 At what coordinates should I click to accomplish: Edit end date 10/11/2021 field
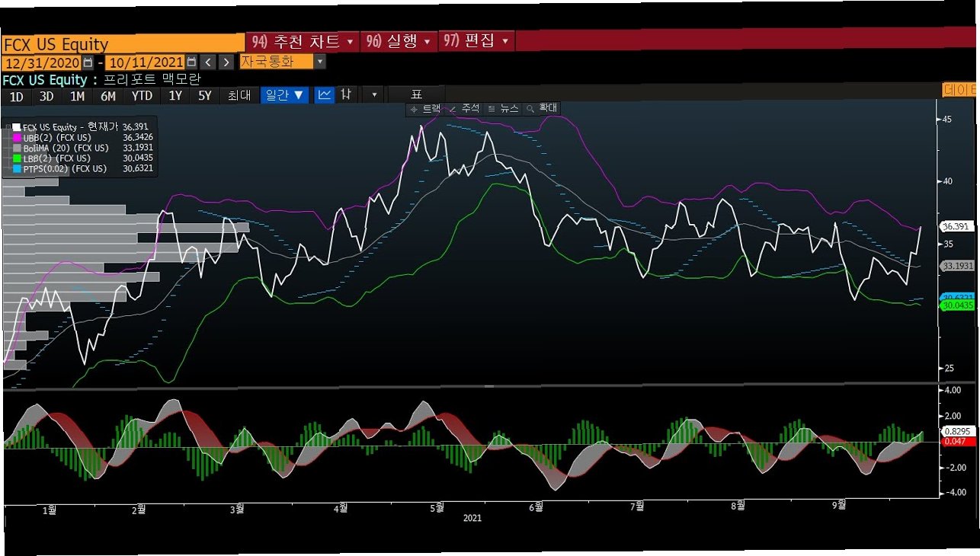tap(146, 62)
